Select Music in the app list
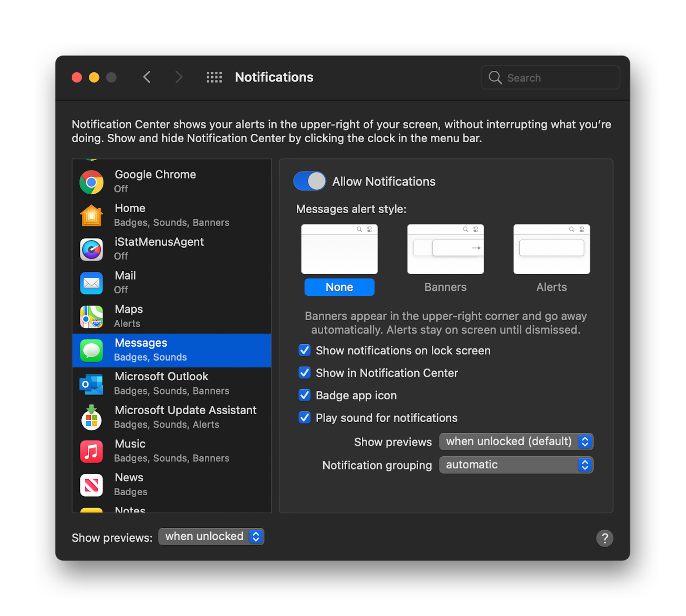The image size is (686, 616). click(172, 452)
